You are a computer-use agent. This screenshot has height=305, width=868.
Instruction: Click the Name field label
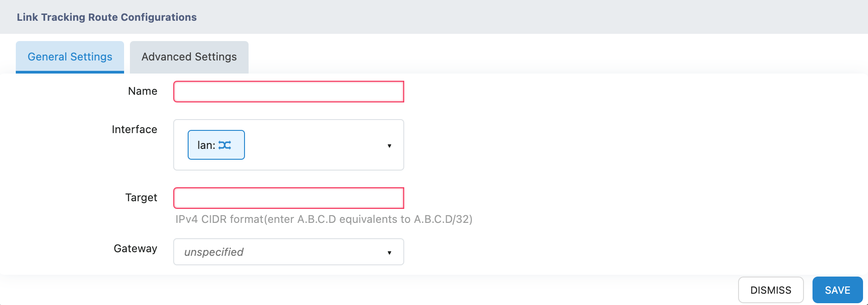click(143, 91)
